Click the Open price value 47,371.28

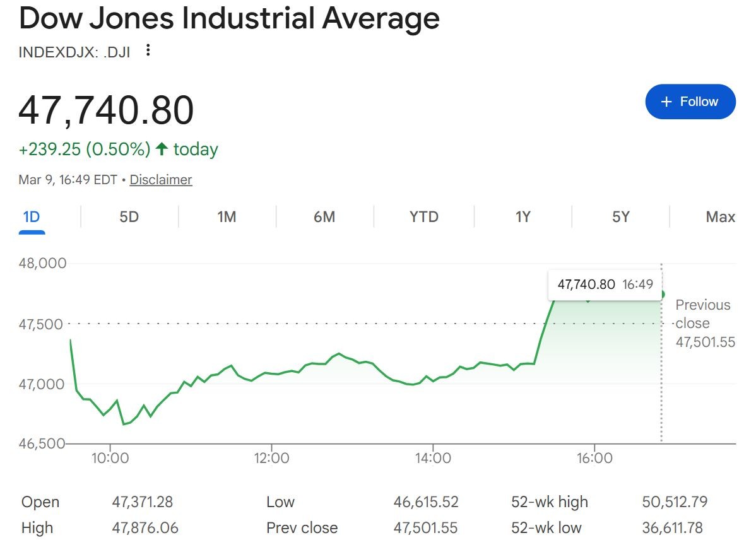pyautogui.click(x=142, y=502)
